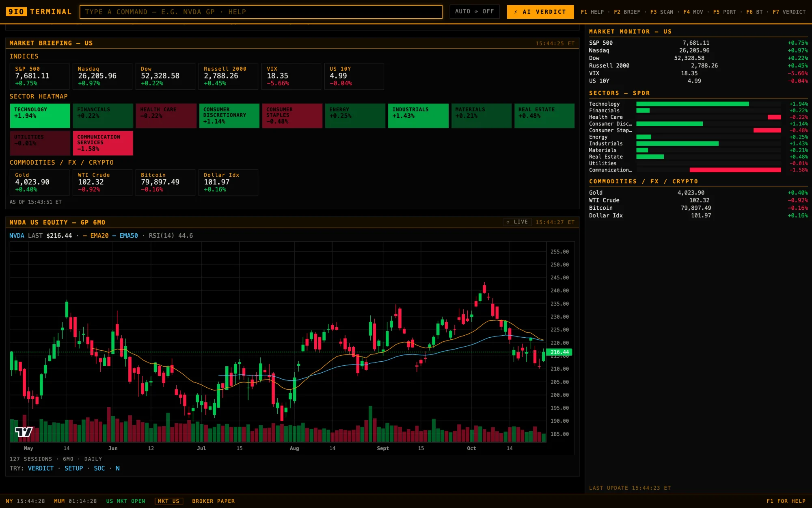The width and height of the screenshot is (812, 508).
Task: Toggle the LIVE indicator on NVDA chart
Action: 517,222
